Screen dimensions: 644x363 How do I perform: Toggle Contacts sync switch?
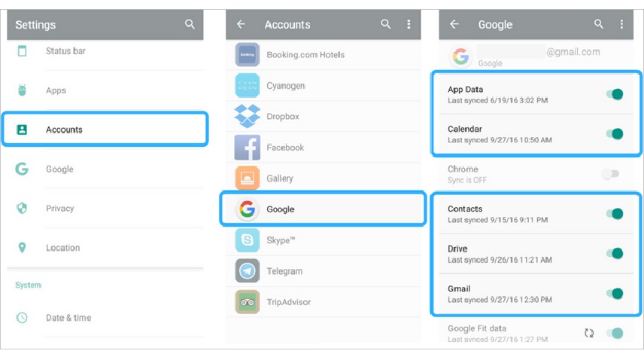coord(615,214)
